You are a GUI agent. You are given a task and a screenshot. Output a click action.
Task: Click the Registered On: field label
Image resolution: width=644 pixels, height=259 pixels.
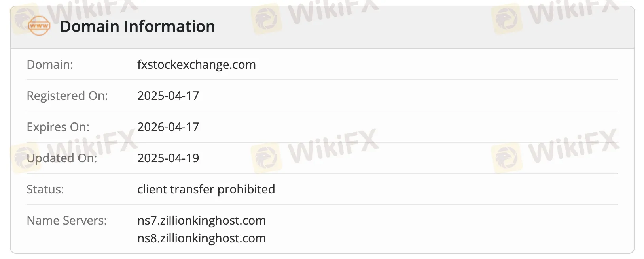(67, 96)
